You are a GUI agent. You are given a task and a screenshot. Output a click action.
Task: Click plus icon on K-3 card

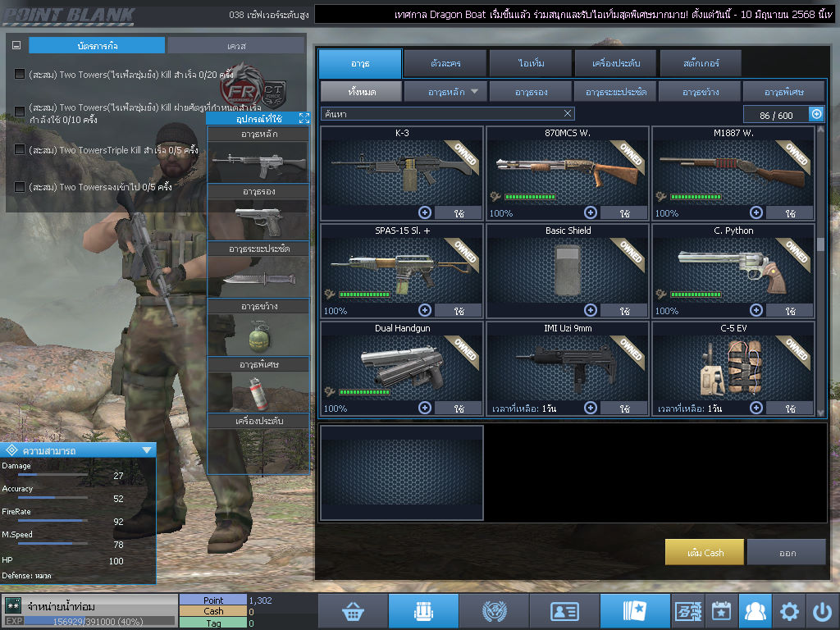(425, 212)
